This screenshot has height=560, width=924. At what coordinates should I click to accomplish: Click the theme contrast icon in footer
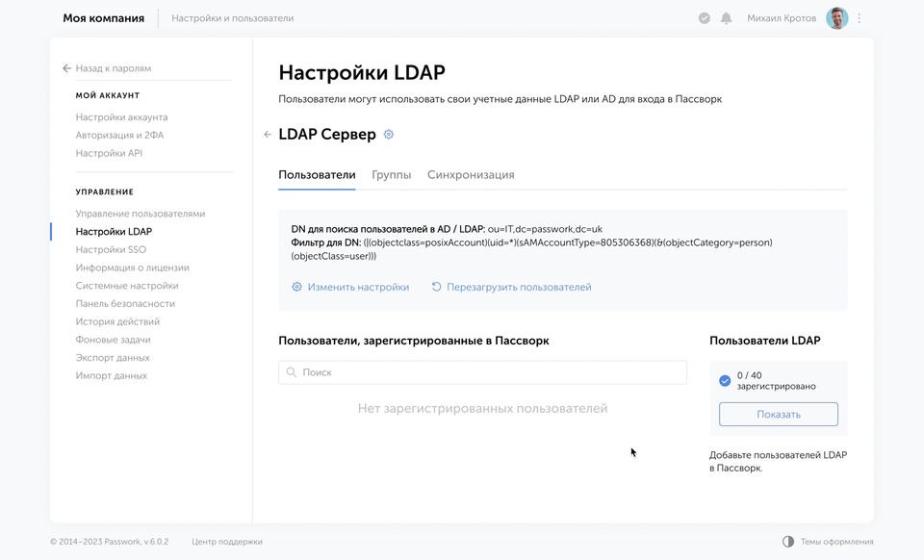788,542
